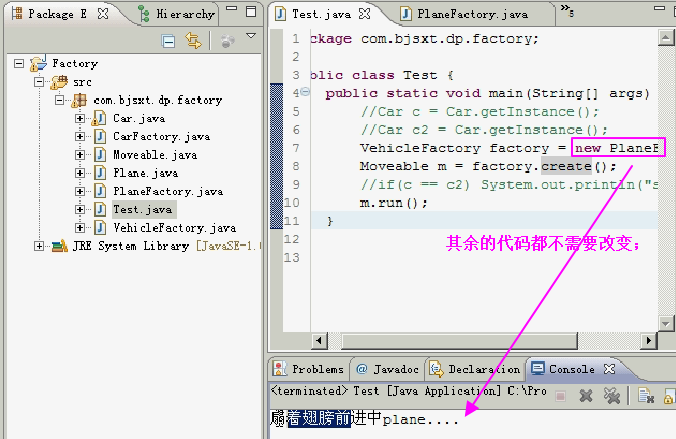
Task: Click the horizontal scrollbar thumb in editor
Action: (x=459, y=341)
